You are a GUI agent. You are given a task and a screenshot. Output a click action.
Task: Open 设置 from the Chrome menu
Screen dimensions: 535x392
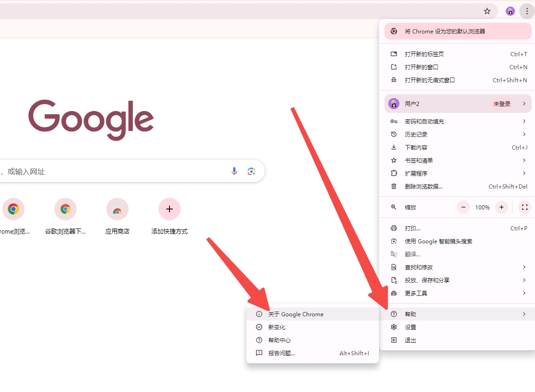tap(411, 327)
